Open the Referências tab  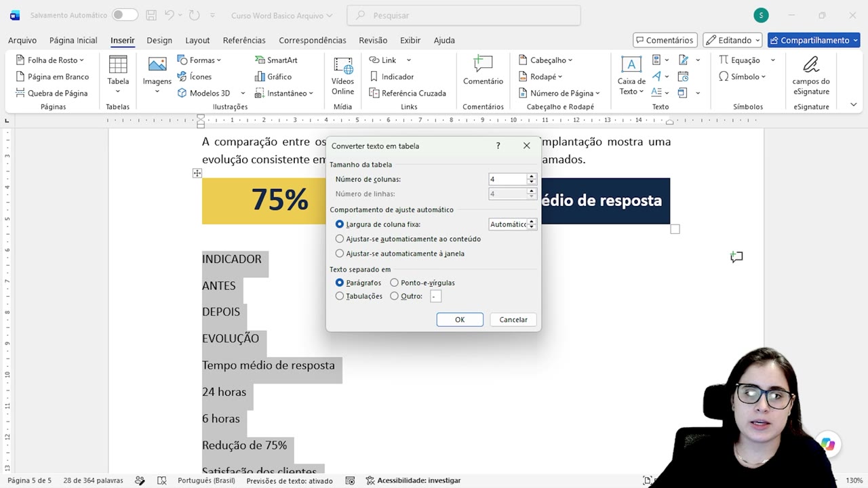(x=244, y=40)
